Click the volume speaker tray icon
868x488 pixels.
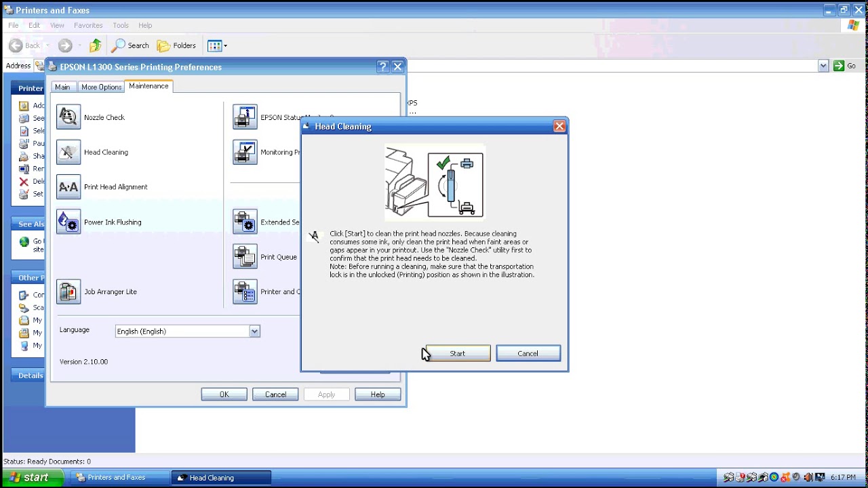[808, 477]
